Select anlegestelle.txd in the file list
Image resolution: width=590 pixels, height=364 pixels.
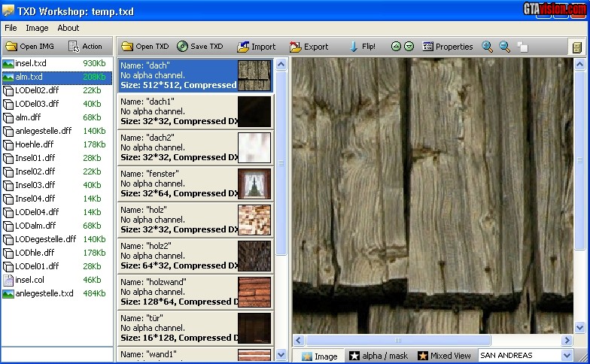click(x=44, y=293)
